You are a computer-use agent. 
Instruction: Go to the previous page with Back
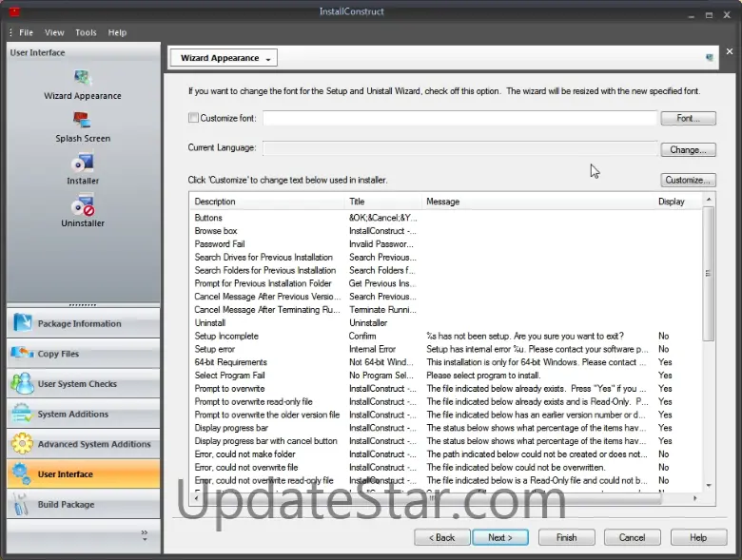[x=442, y=537]
